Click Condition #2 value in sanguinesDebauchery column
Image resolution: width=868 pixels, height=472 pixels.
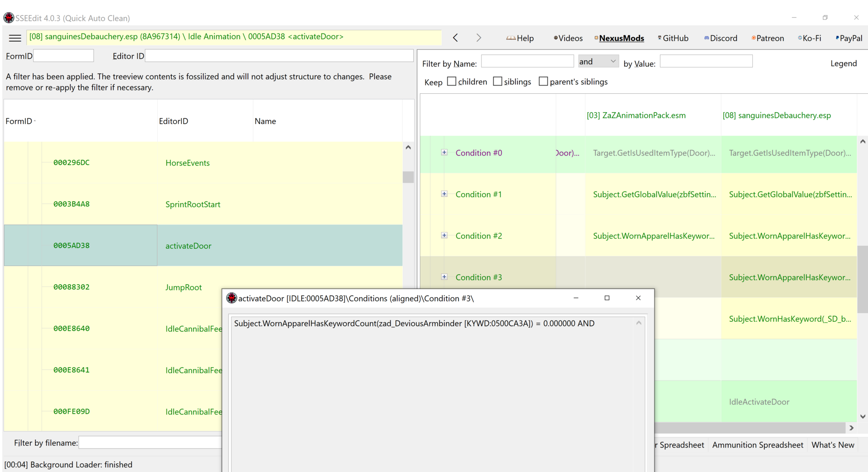click(788, 236)
